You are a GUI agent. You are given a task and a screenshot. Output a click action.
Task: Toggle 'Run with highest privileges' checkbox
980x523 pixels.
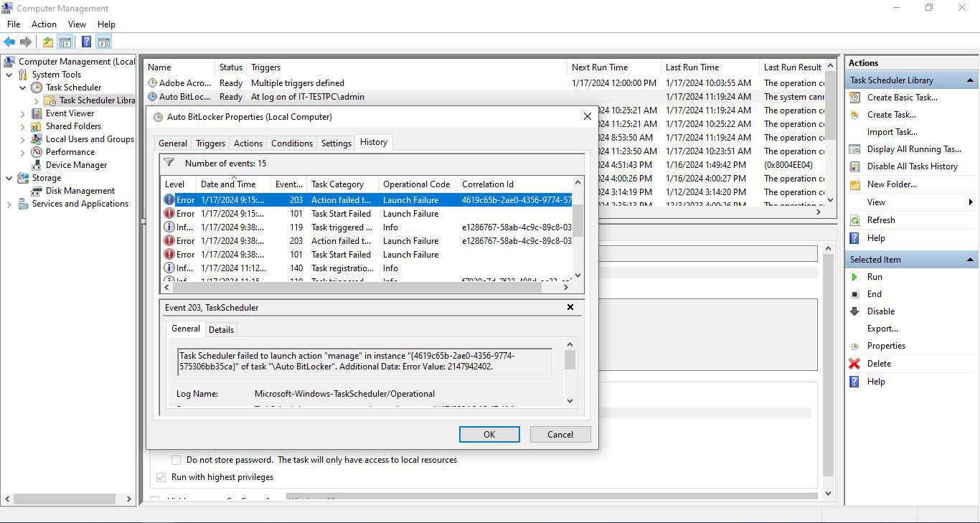pos(161,477)
